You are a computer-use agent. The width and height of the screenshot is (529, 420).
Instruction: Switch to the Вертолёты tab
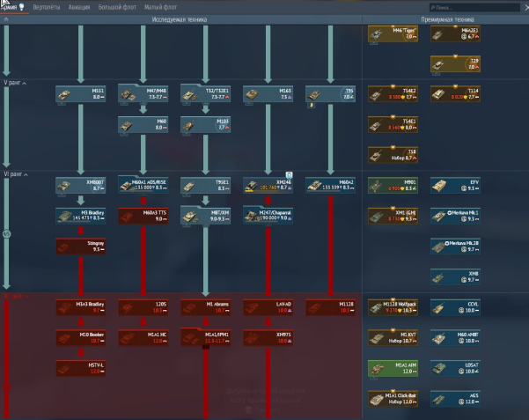pyautogui.click(x=48, y=6)
